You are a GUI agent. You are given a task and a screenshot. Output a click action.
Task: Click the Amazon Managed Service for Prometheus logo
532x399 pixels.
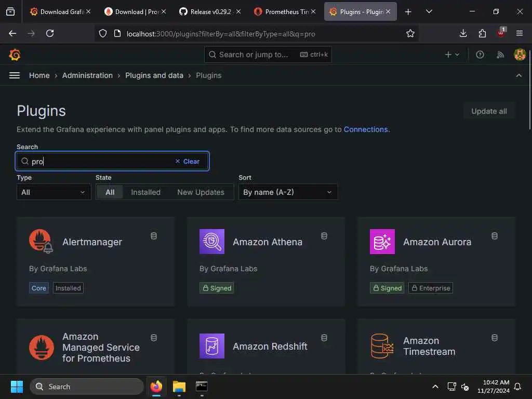click(42, 347)
